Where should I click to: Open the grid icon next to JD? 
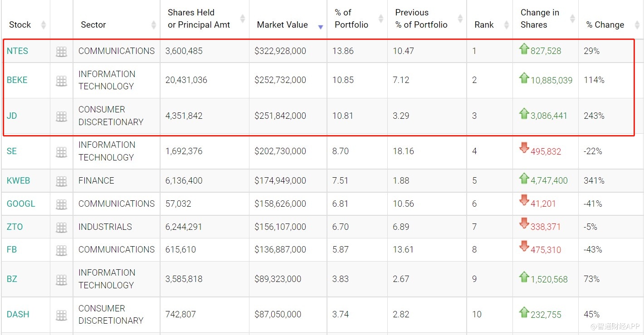[x=61, y=117]
